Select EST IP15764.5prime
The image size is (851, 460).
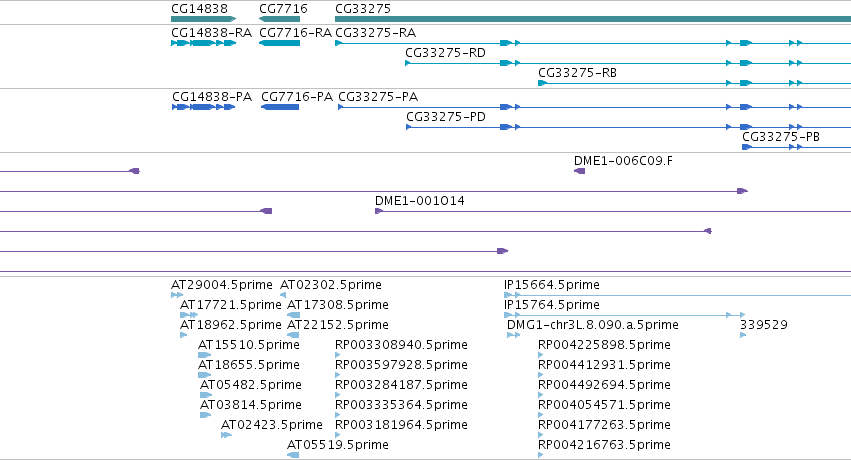coord(551,305)
